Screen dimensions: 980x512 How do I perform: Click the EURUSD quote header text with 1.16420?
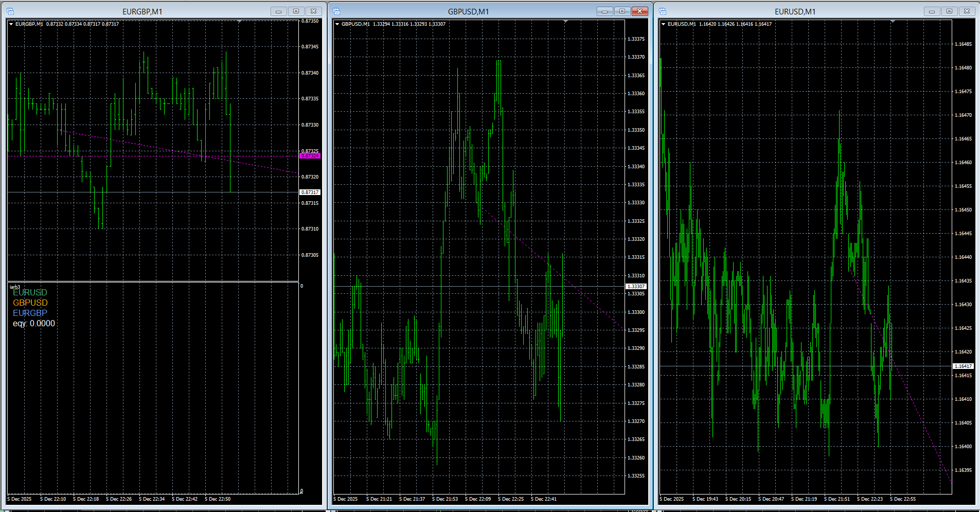click(x=720, y=24)
